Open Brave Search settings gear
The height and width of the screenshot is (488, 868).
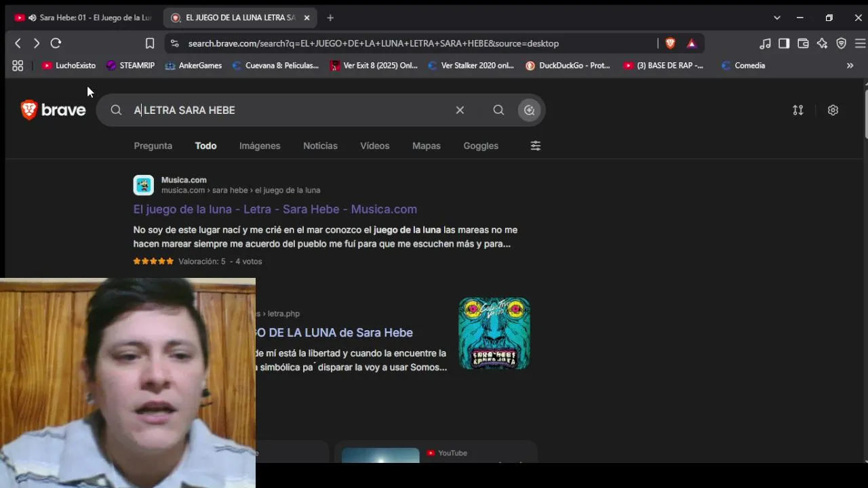tap(833, 110)
